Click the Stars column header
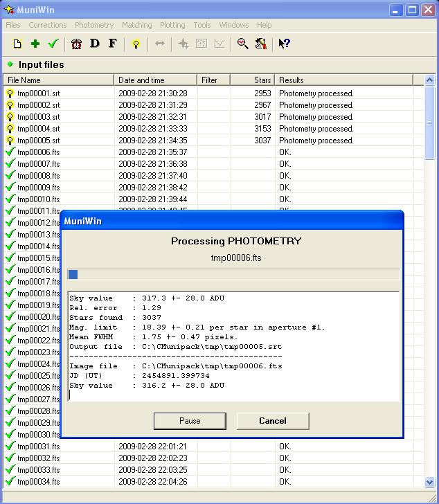The height and width of the screenshot is (504, 439). [x=253, y=80]
